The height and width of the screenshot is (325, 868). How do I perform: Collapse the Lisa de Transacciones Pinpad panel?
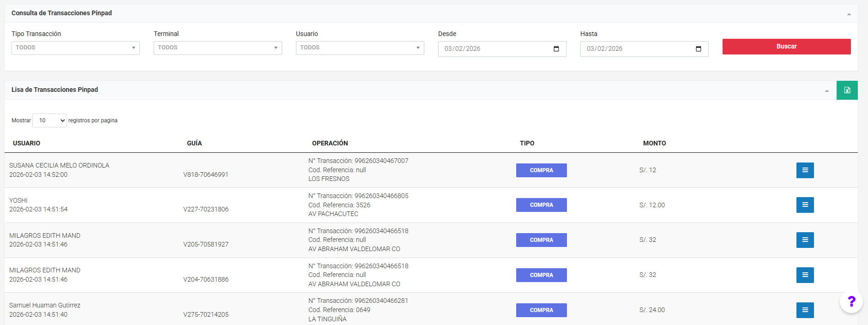click(827, 91)
